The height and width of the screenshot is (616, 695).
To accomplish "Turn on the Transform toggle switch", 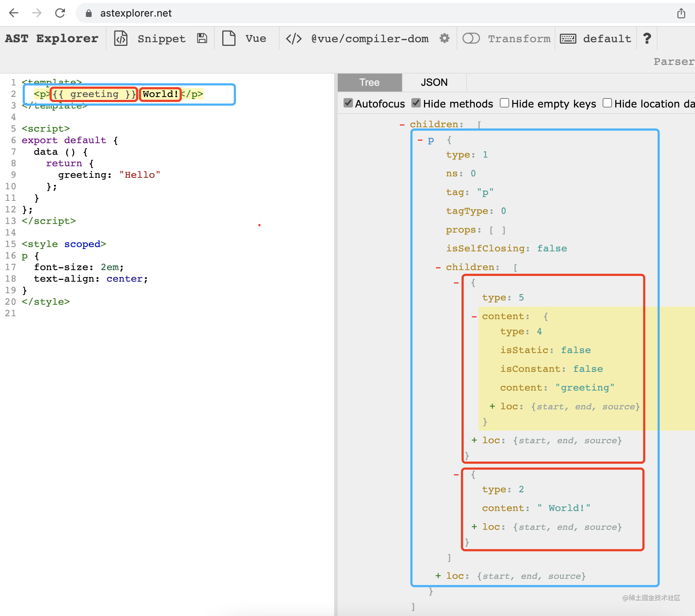I will (x=471, y=38).
